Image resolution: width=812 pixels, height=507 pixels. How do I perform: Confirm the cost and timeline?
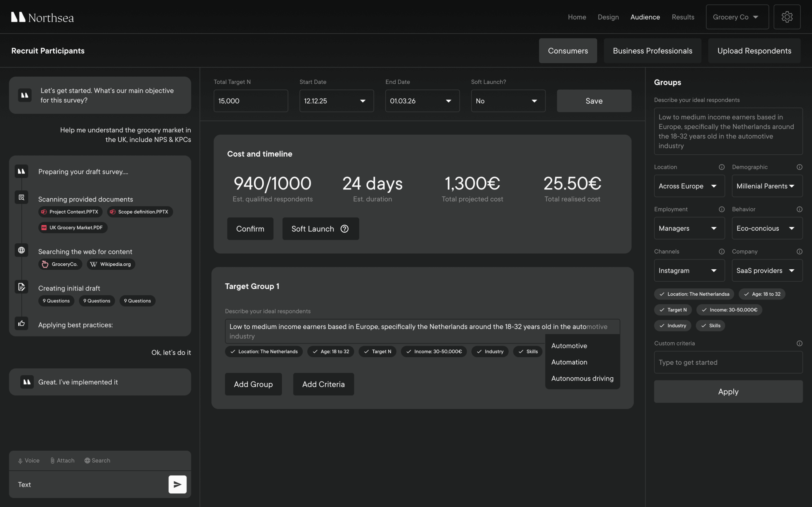tap(250, 229)
